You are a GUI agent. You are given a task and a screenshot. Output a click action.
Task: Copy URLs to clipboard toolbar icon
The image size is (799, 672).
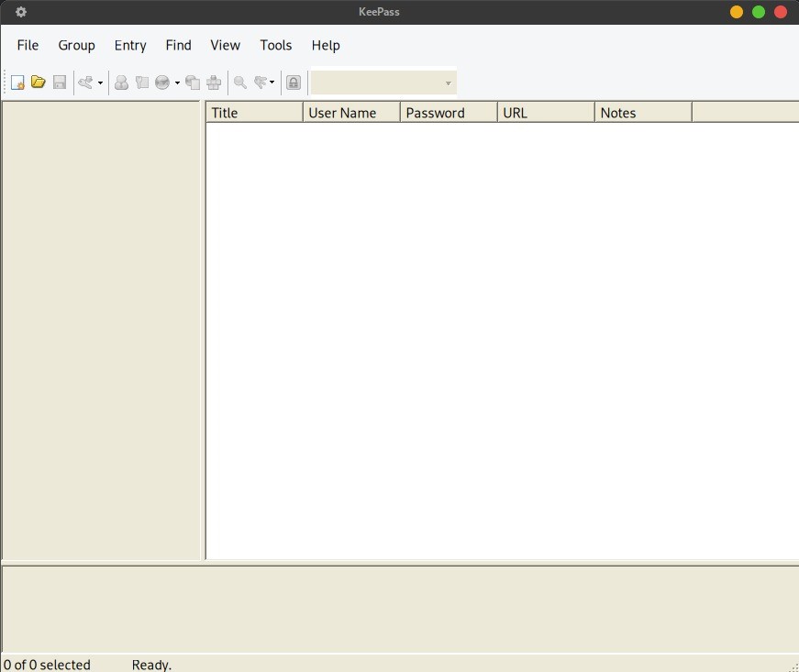(193, 83)
